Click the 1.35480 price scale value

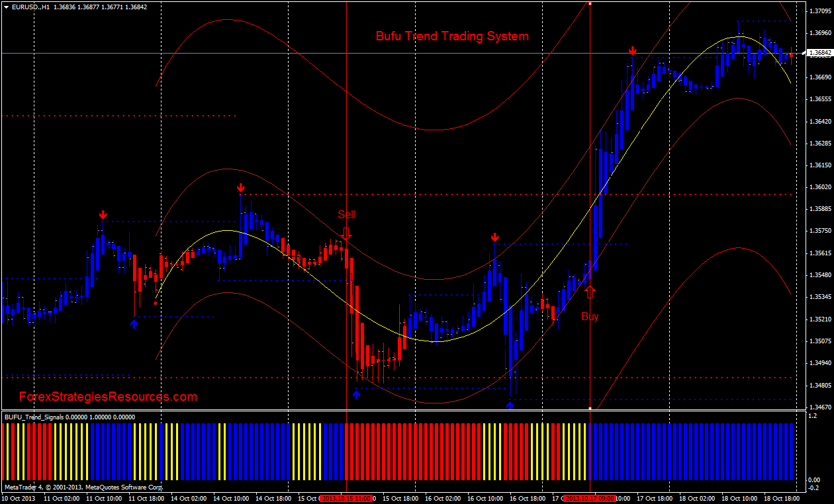click(x=820, y=274)
